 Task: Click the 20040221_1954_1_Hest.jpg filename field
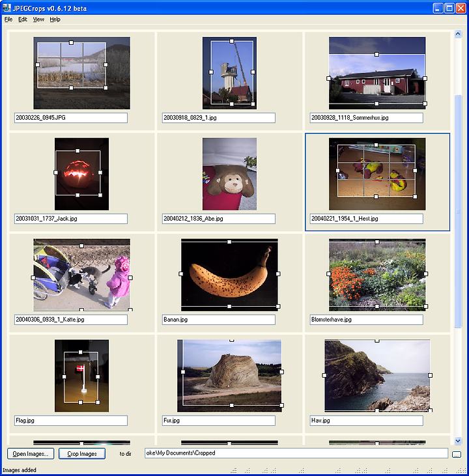366,219
